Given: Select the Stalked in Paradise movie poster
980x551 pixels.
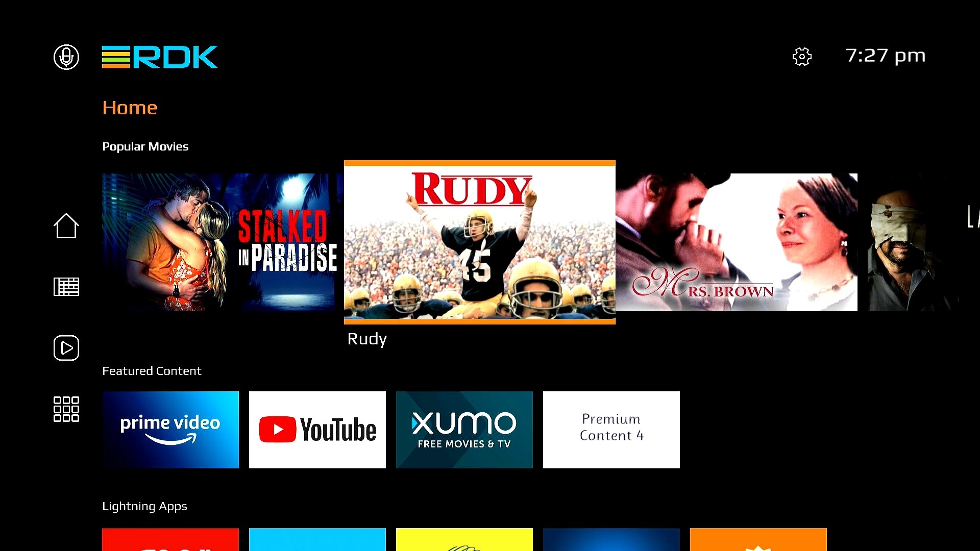Looking at the screenshot, I should [223, 242].
